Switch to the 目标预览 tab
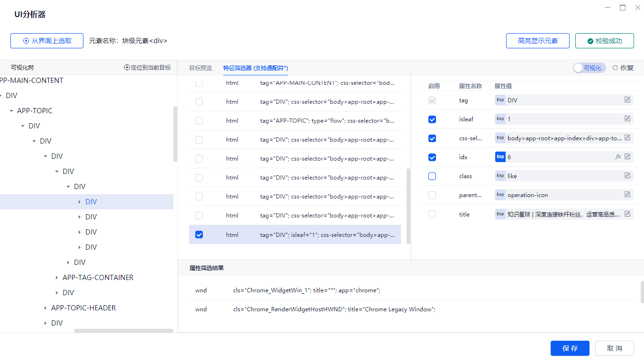 tap(200, 68)
